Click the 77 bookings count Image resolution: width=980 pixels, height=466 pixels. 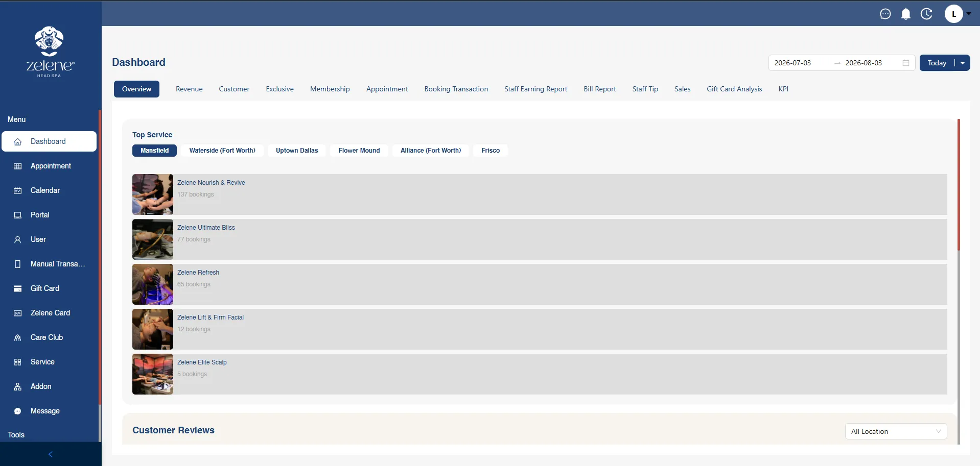coord(194,239)
